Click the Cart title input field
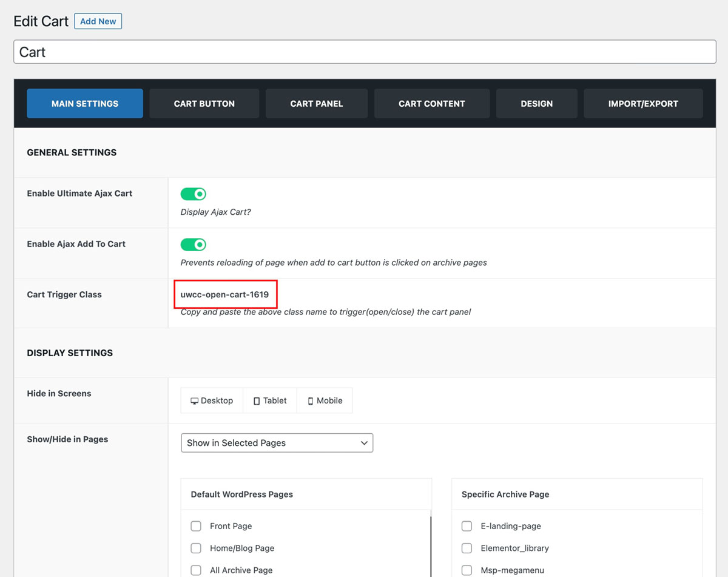Image resolution: width=728 pixels, height=577 pixels. coord(364,52)
